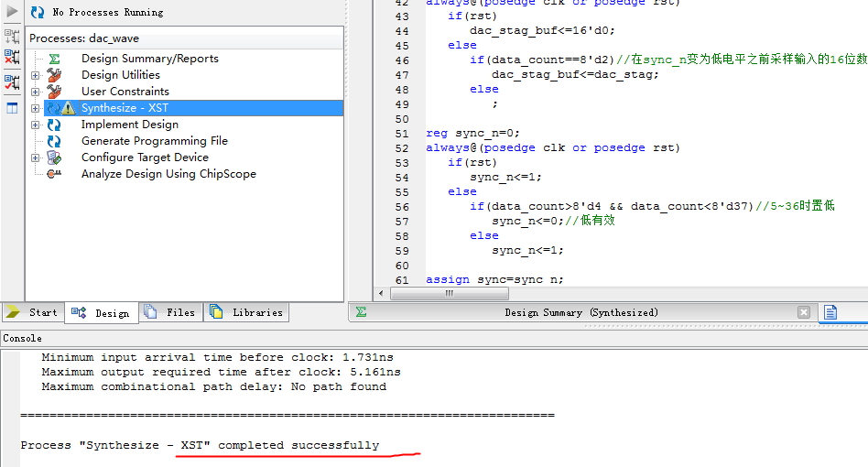Click the rerun refresh icon beside No Processes Running
This screenshot has width=868, height=467.
click(x=38, y=12)
